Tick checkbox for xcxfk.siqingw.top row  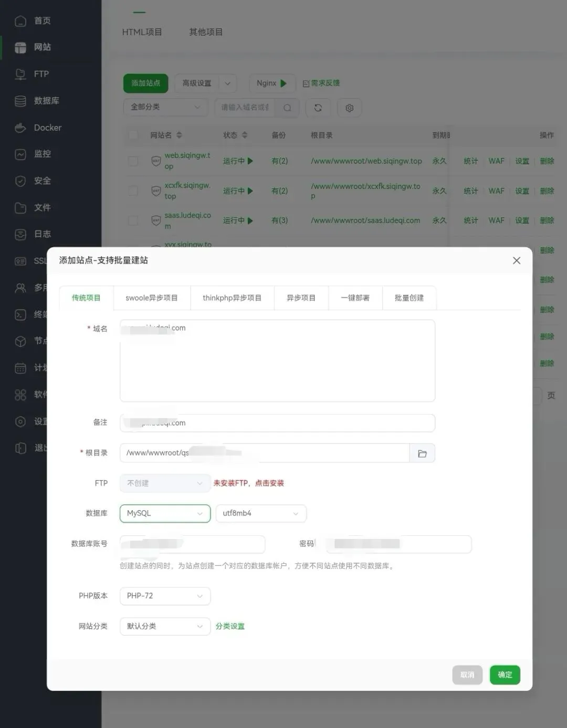coord(133,191)
